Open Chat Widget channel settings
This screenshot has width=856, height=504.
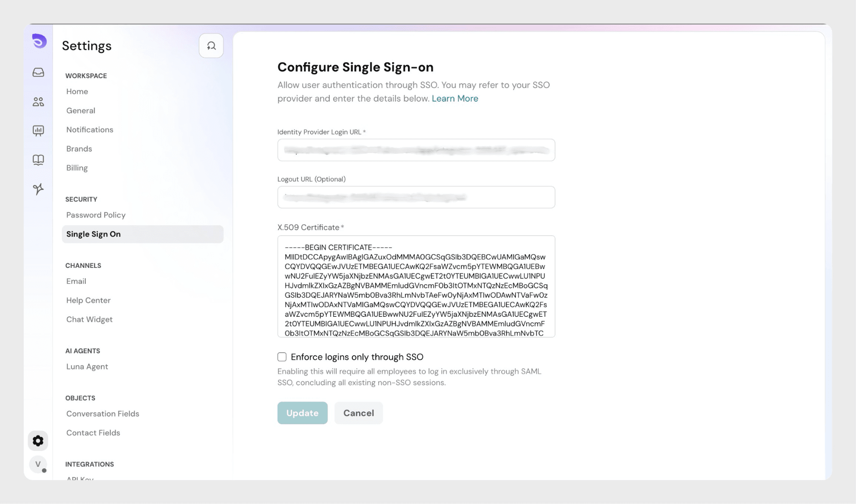point(89,319)
